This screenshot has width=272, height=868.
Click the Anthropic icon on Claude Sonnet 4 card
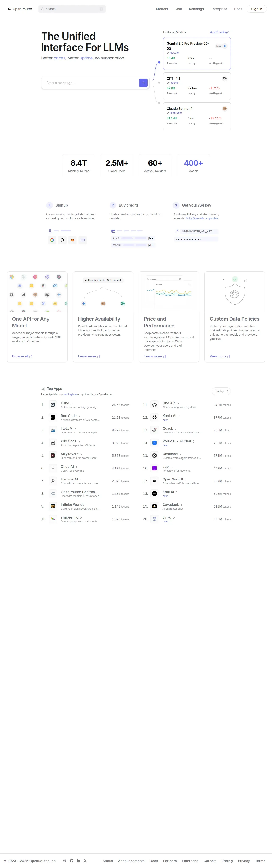pyautogui.click(x=225, y=109)
